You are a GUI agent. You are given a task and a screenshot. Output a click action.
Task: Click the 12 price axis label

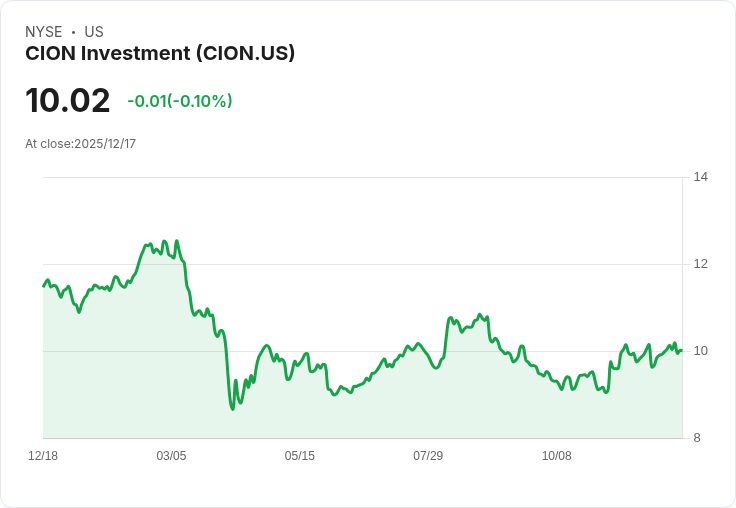click(x=700, y=264)
